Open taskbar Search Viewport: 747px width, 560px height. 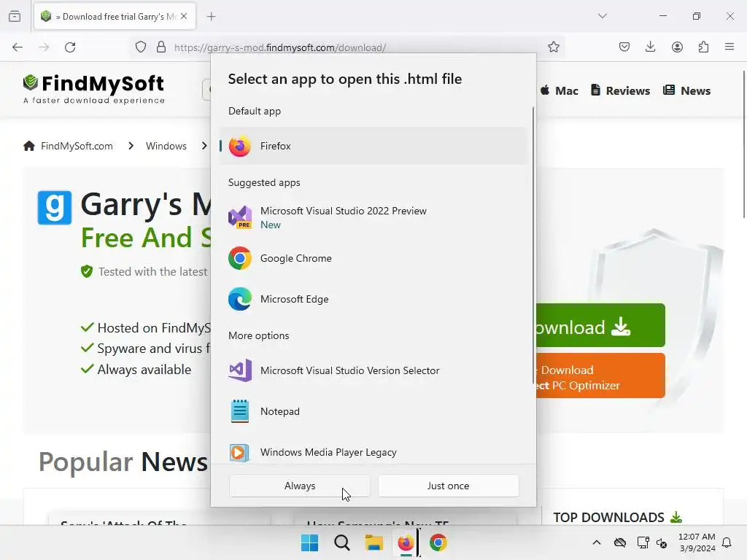pos(341,542)
